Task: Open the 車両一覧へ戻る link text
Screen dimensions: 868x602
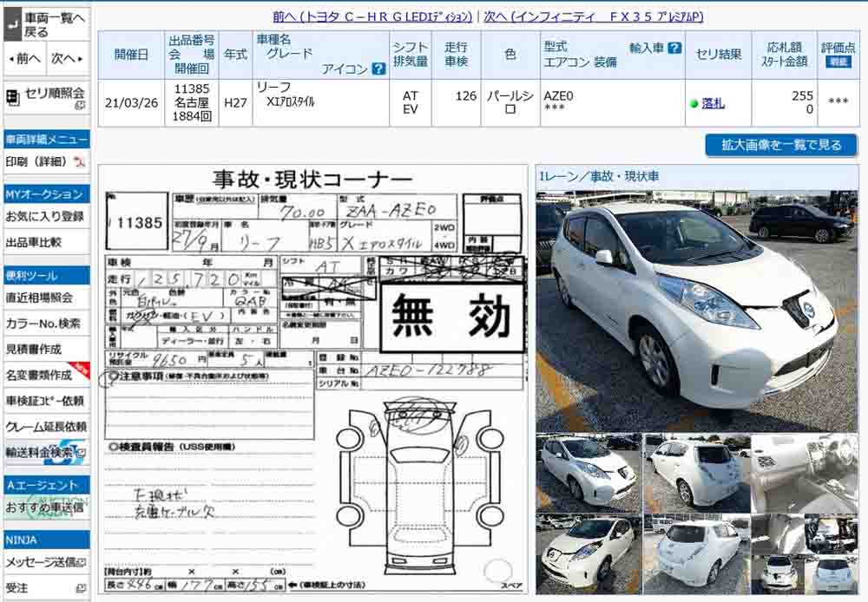Action: 54,25
